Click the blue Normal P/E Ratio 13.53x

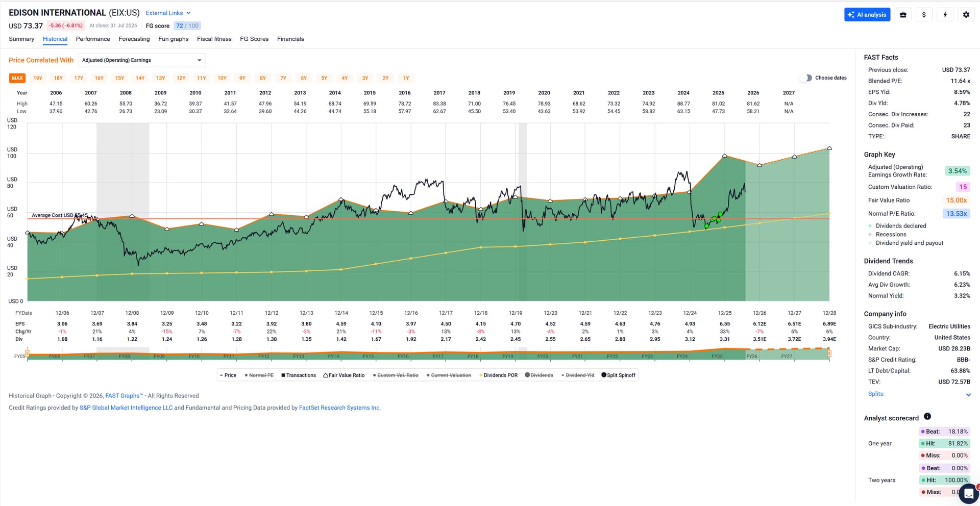pos(957,214)
